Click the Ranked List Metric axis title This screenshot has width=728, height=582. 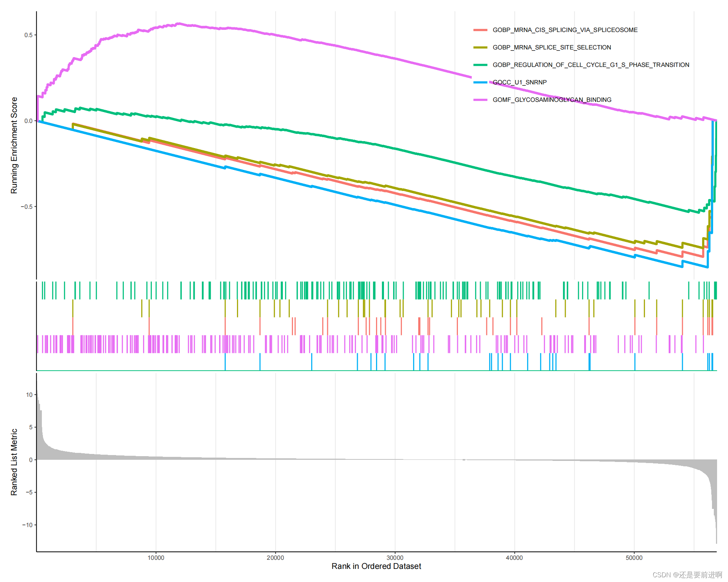click(14, 462)
